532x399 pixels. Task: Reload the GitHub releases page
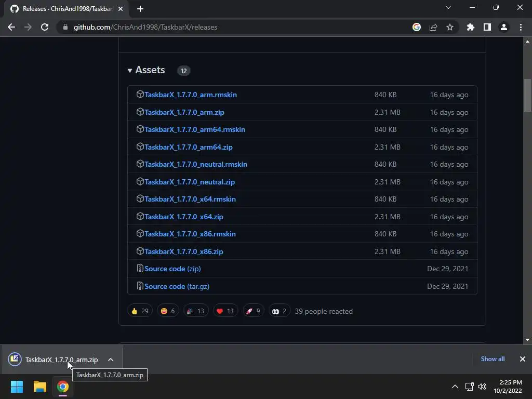point(45,27)
